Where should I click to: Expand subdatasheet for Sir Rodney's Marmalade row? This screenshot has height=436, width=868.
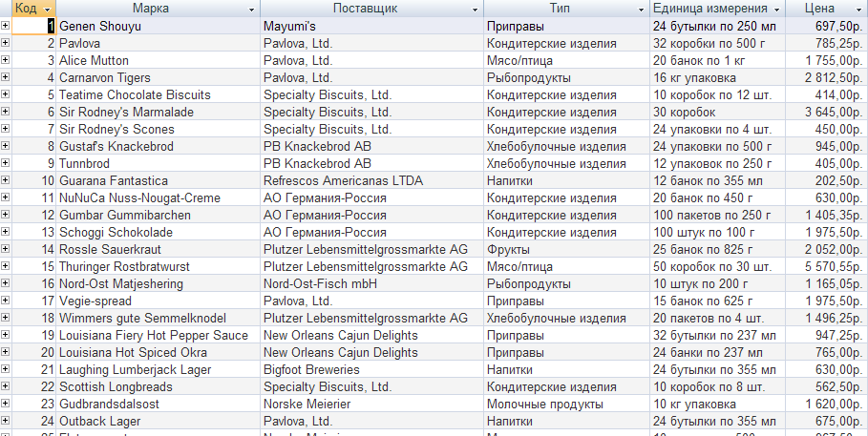6,112
